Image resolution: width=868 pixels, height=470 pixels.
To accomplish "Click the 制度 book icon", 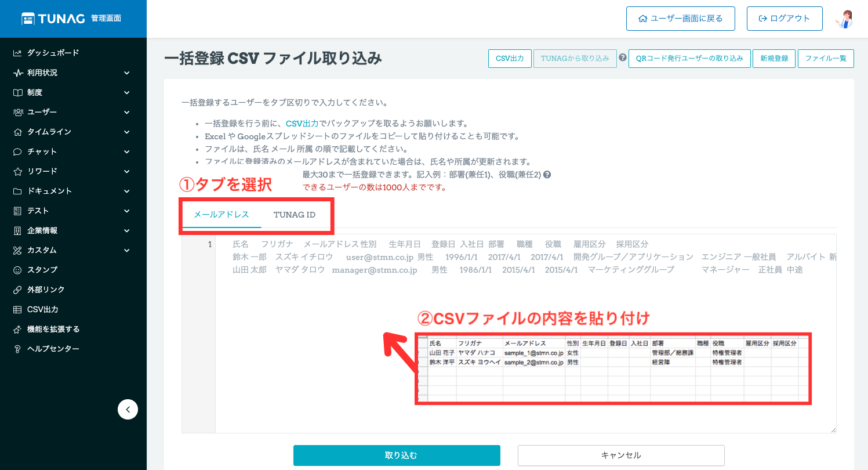I will 17,92.
